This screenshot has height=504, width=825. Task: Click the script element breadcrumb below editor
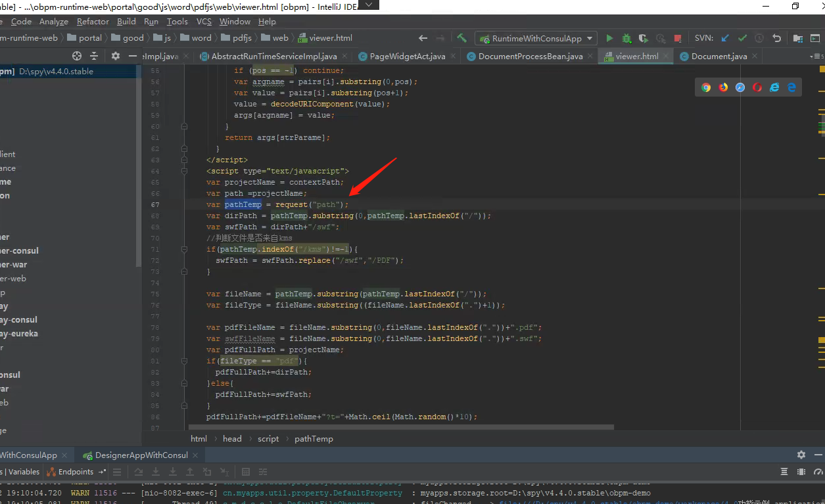point(268,438)
